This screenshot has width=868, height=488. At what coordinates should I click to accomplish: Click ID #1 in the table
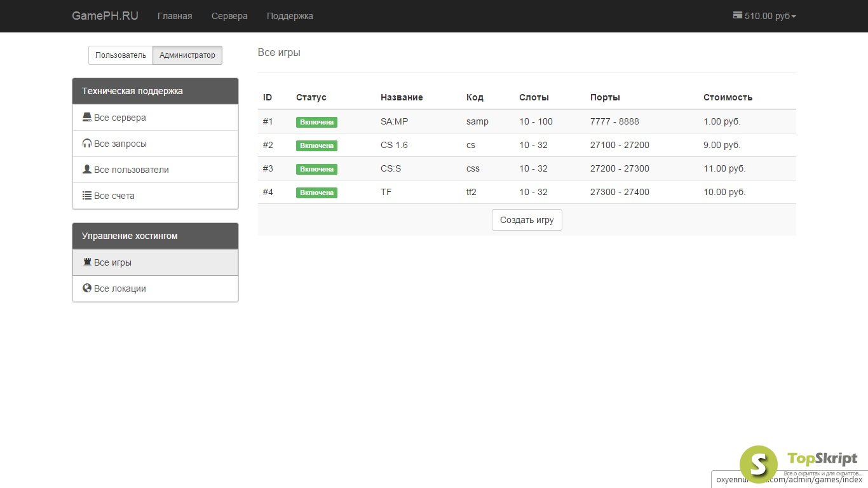click(268, 121)
